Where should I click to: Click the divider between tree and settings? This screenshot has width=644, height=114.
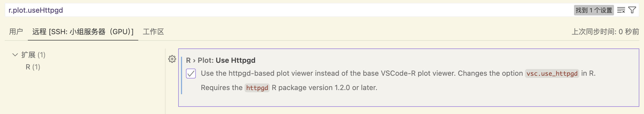[x=165, y=81]
